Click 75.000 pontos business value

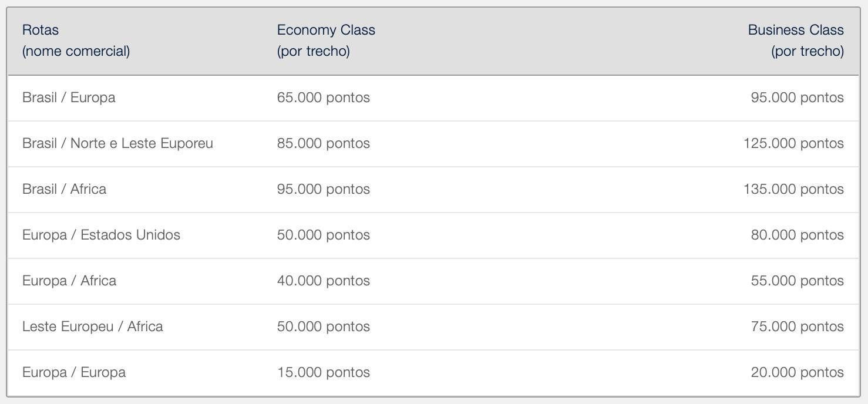pyautogui.click(x=798, y=326)
